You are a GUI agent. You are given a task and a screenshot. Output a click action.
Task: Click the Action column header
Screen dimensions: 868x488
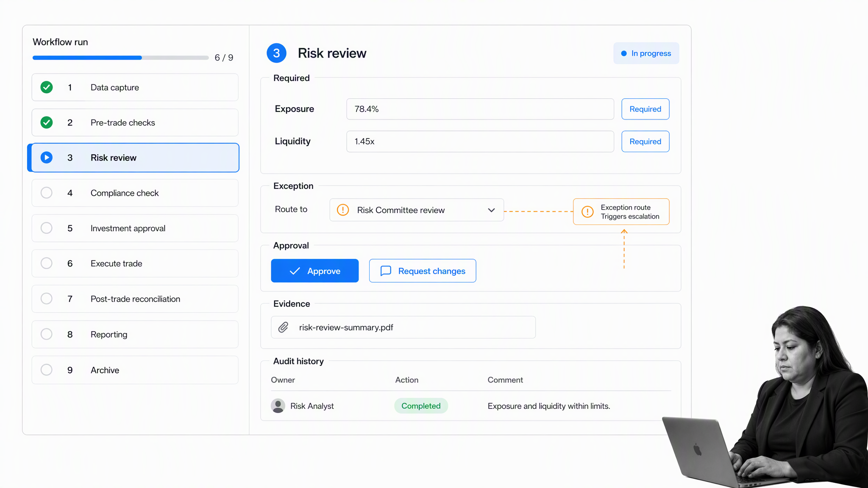click(406, 380)
